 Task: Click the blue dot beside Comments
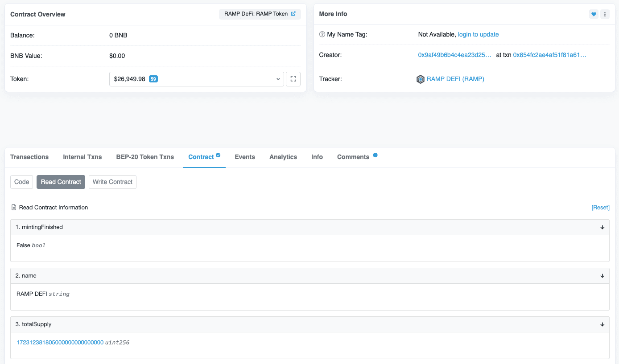(375, 155)
